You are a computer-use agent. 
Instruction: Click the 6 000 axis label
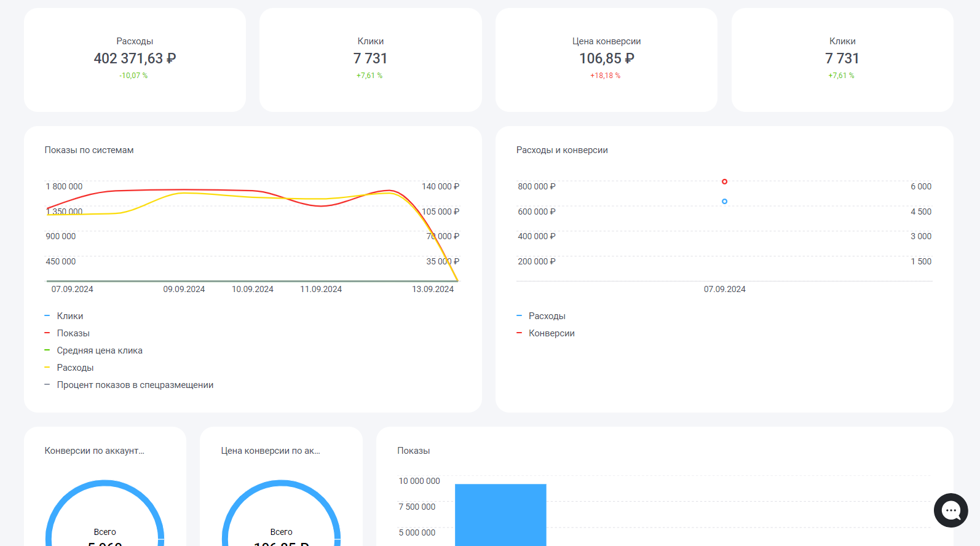coord(921,186)
